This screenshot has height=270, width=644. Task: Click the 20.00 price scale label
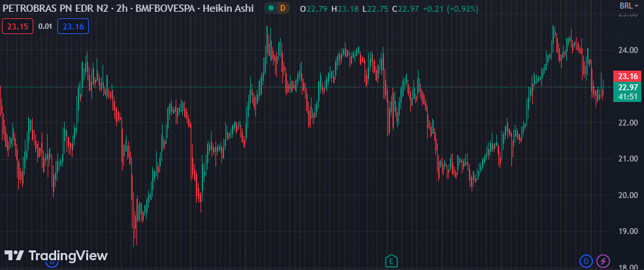[x=628, y=195]
